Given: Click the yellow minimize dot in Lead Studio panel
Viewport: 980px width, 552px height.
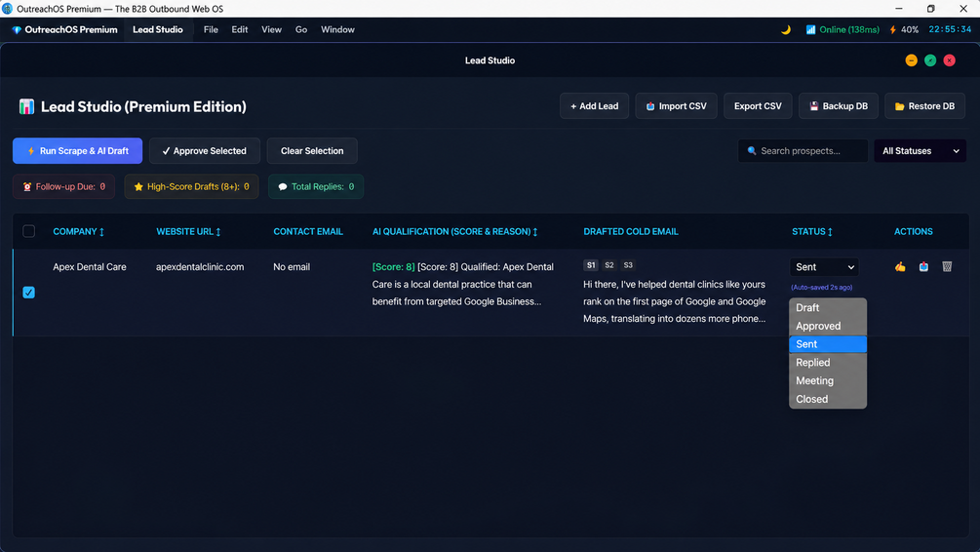Looking at the screenshot, I should point(911,60).
